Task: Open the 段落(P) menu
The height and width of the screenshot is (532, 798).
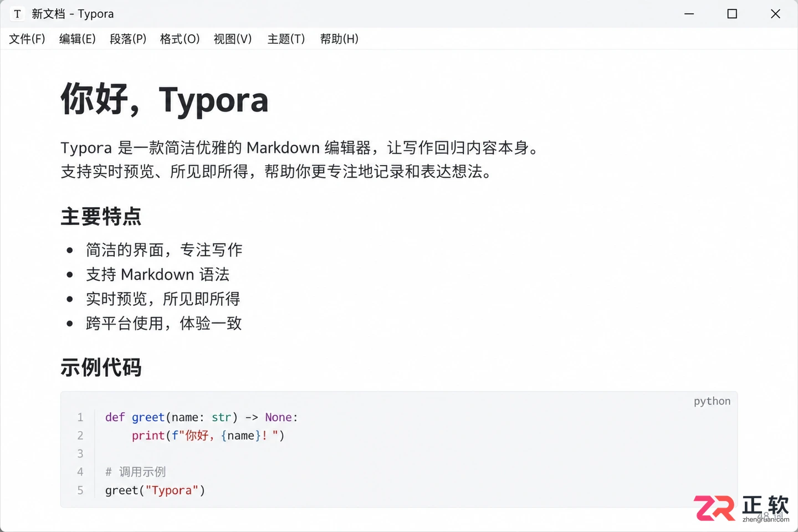Action: [x=128, y=39]
